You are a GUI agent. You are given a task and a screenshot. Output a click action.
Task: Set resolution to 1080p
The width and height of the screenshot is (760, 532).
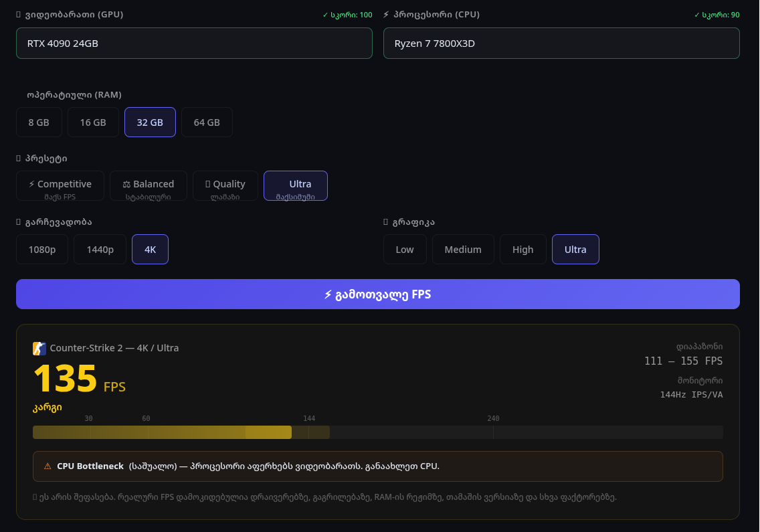point(42,250)
